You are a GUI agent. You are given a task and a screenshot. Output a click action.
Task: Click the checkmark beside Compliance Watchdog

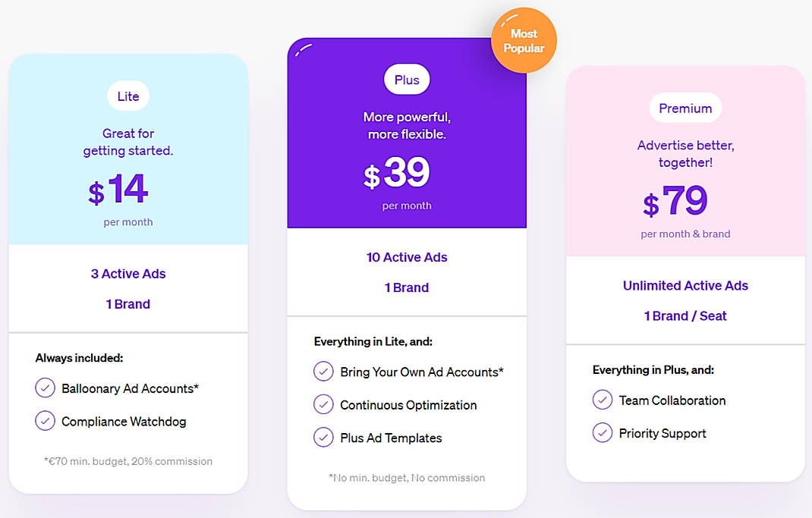tap(46, 422)
